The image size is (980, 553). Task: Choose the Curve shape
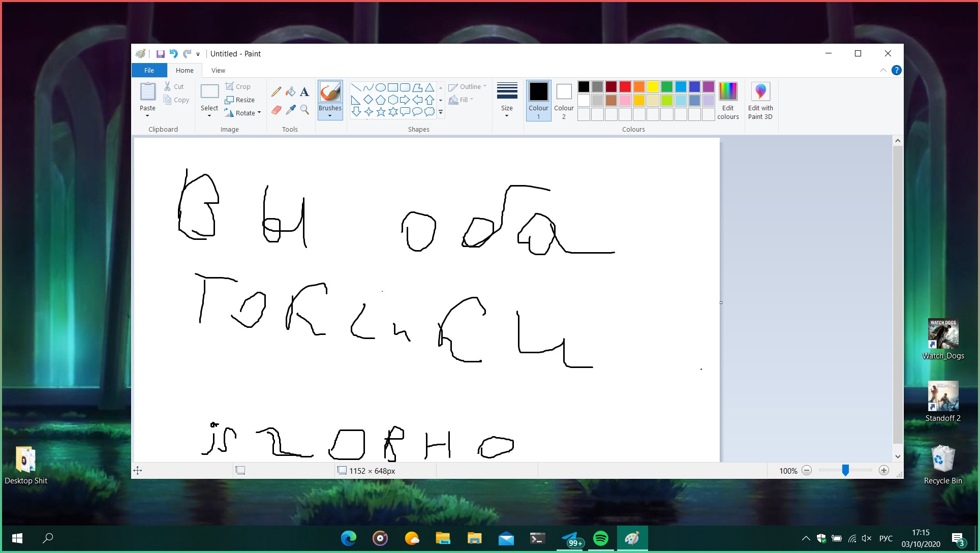pyautogui.click(x=368, y=87)
